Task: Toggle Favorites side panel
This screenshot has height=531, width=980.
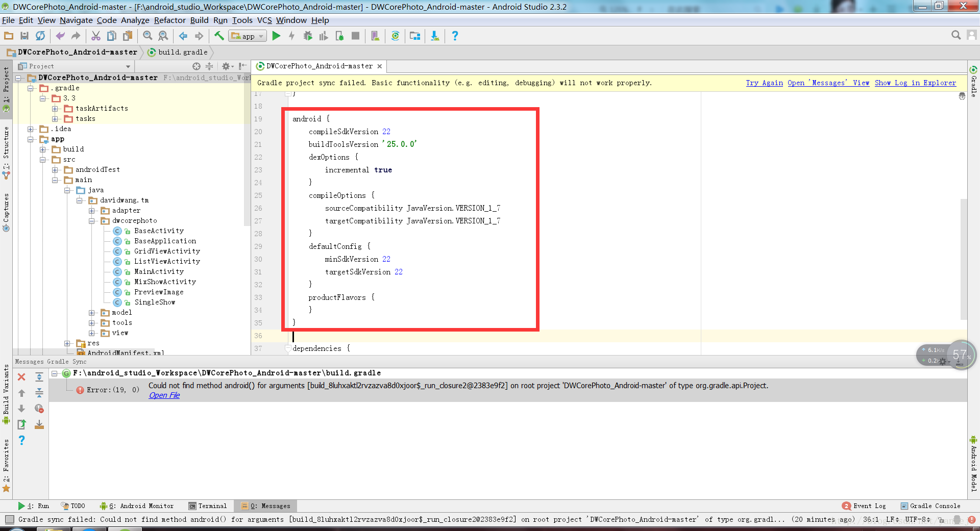Action: coord(6,465)
